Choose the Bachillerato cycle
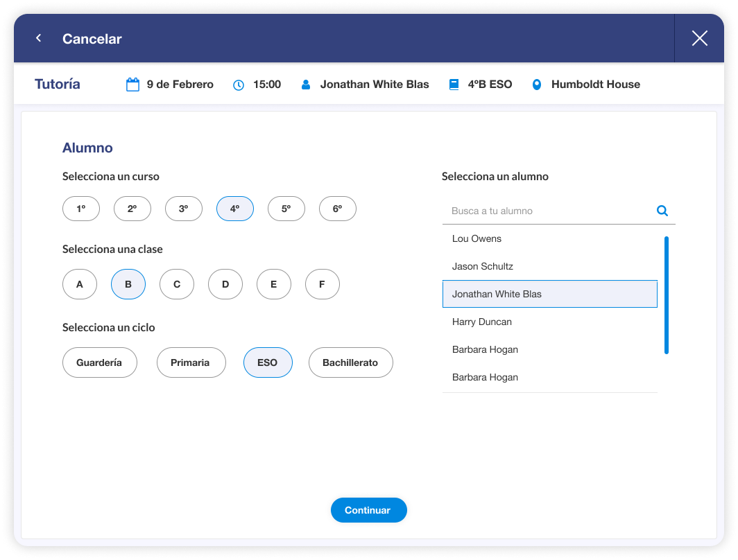The image size is (738, 560). (351, 362)
